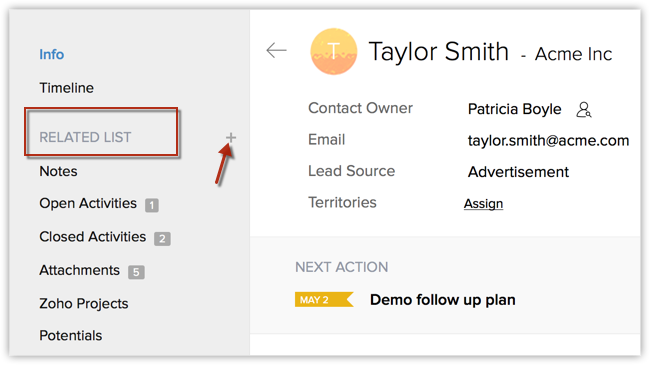The height and width of the screenshot is (365, 650).
Task: Click the Attachments count badge
Action: [136, 272]
